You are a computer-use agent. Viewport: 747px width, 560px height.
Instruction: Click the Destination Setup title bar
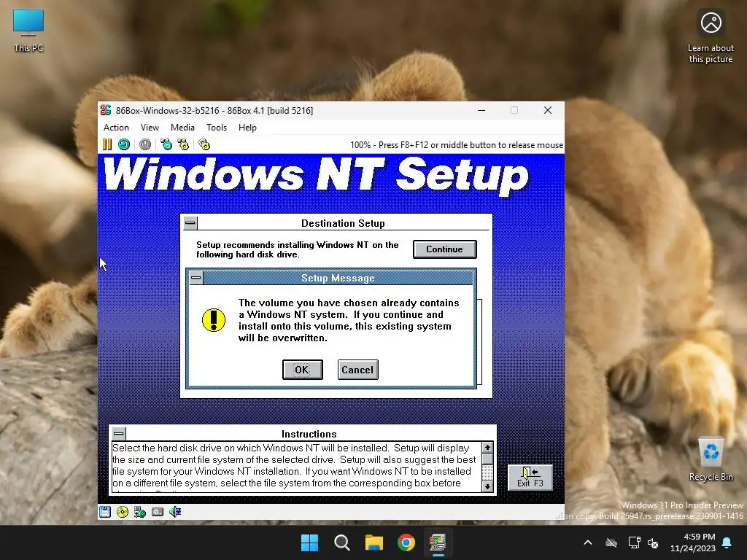[x=343, y=223]
